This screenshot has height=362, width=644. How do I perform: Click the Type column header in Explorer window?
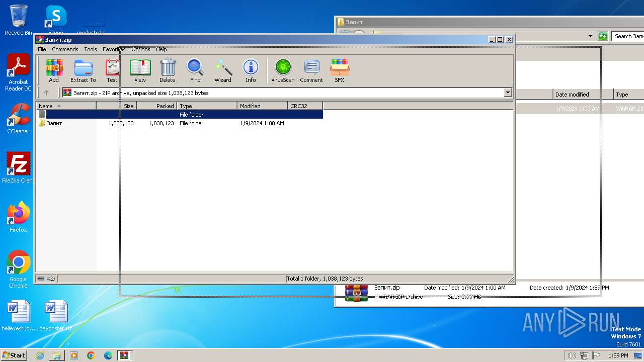coord(629,95)
